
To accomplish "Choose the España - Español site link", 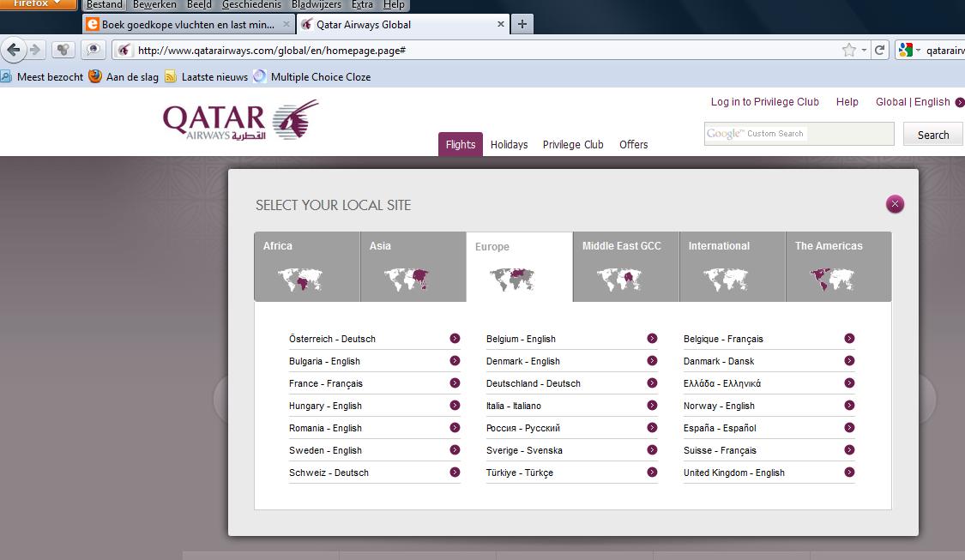I will 720,428.
